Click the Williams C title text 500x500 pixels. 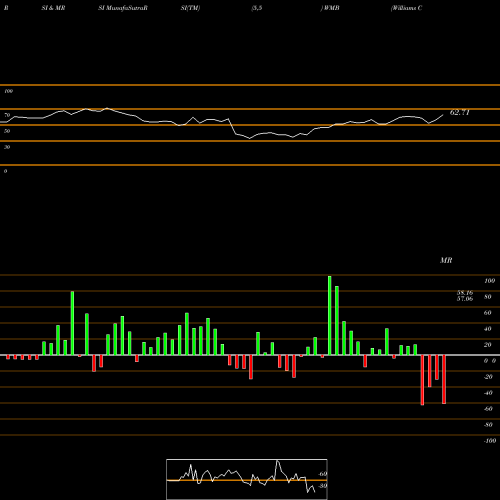click(407, 8)
